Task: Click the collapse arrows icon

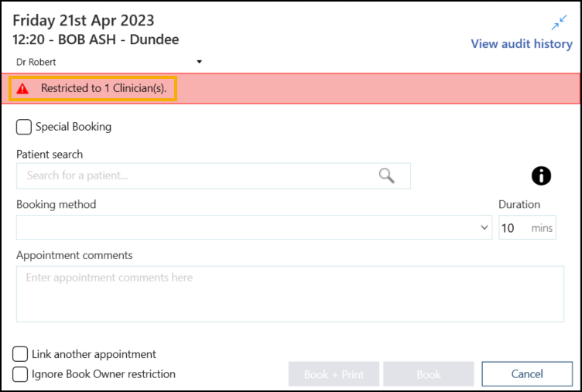Action: (x=560, y=23)
